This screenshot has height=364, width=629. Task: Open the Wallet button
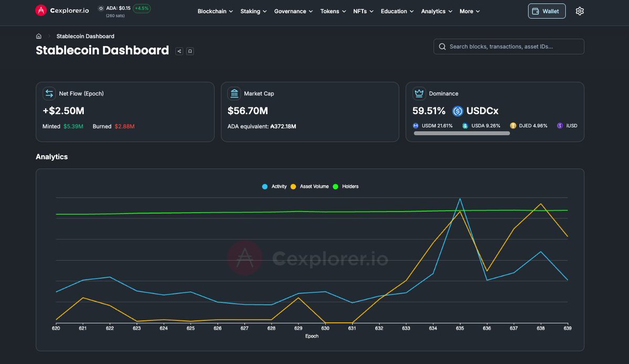pyautogui.click(x=547, y=11)
